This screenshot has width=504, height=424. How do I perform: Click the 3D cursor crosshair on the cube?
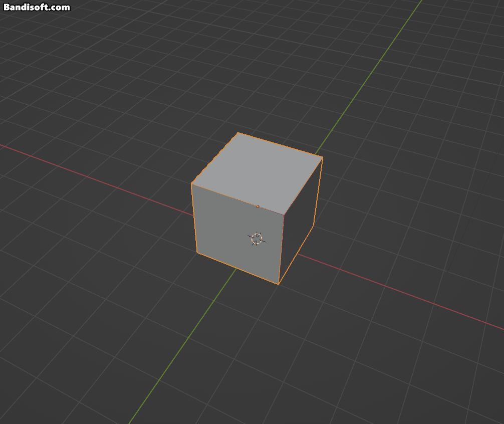(x=257, y=239)
